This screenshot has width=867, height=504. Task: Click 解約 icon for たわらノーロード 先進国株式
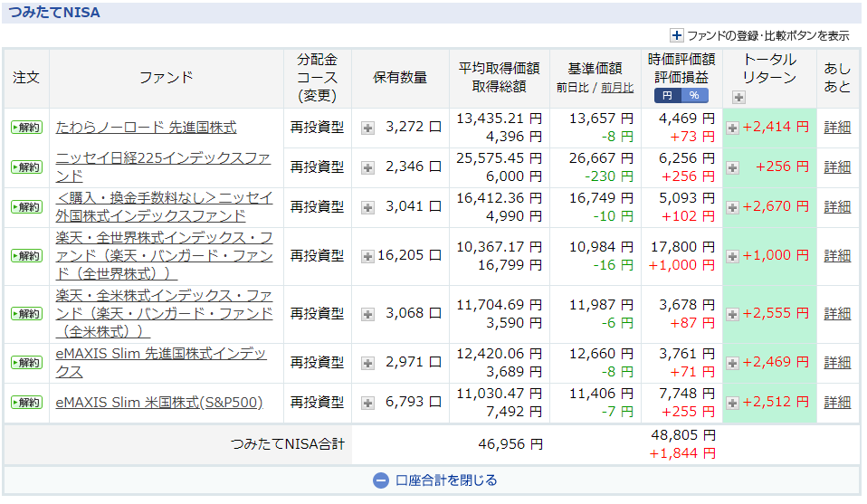[x=26, y=128]
